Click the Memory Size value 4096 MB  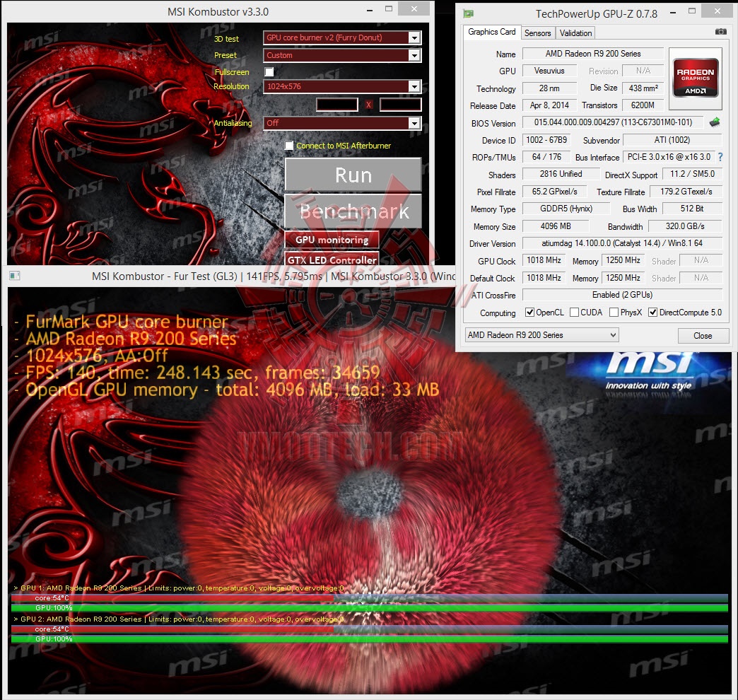(x=556, y=226)
